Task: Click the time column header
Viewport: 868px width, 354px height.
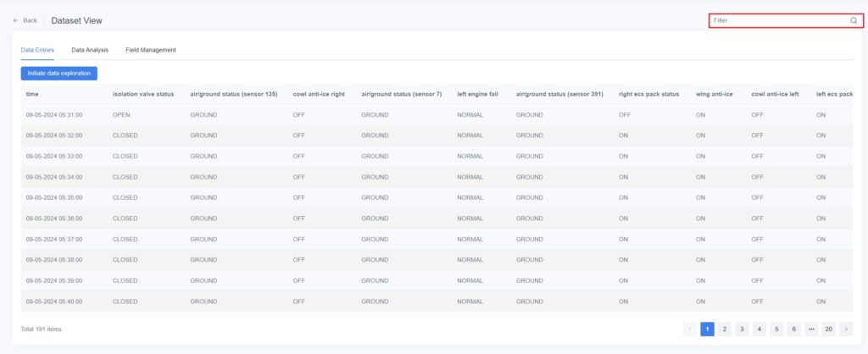Action: click(x=32, y=94)
